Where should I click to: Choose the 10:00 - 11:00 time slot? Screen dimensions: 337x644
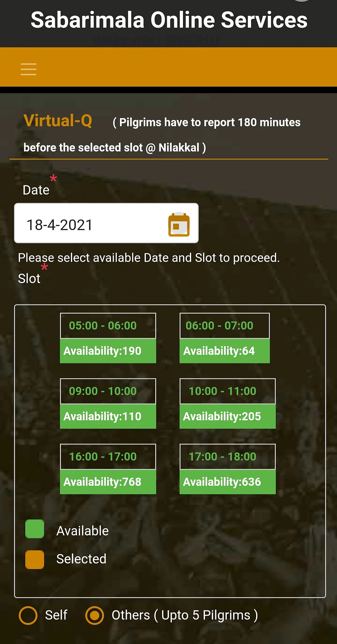228,391
